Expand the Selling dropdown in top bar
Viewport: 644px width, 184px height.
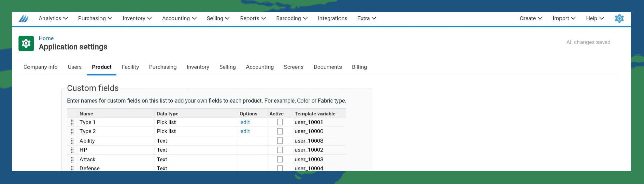(x=218, y=18)
